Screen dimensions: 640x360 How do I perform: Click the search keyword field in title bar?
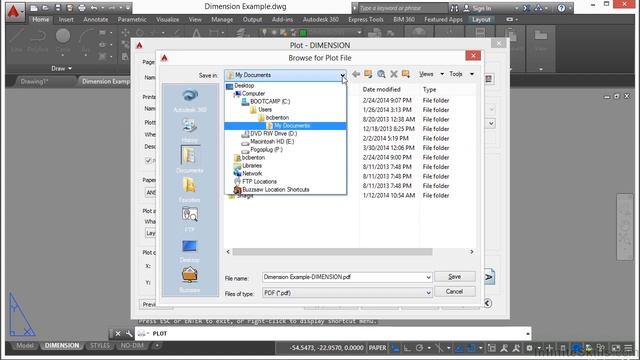(x=402, y=8)
